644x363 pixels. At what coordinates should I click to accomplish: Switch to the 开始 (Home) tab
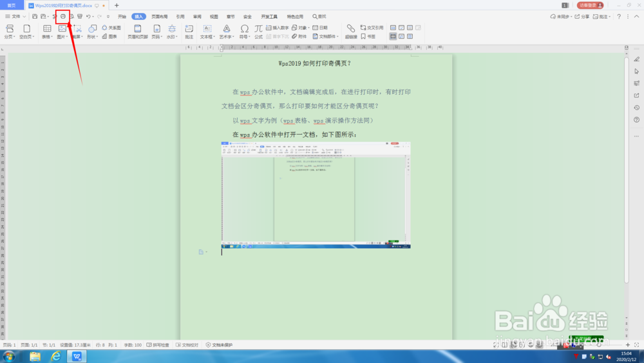coord(122,17)
